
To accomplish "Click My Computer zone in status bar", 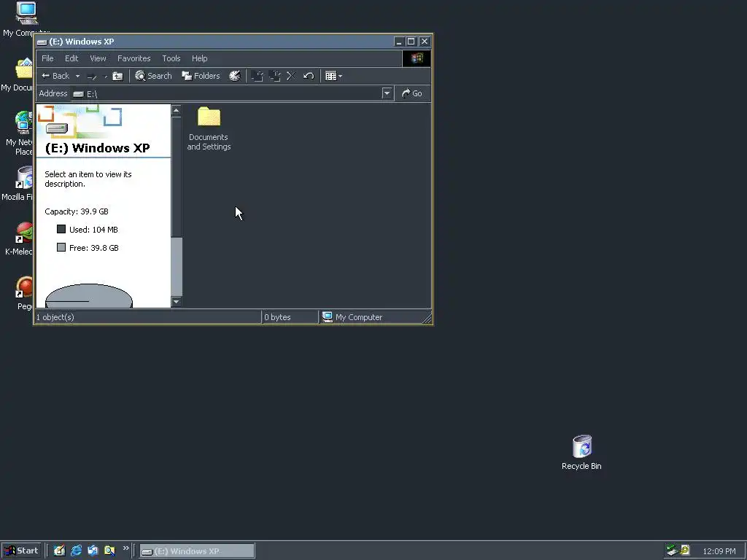I will coord(352,317).
